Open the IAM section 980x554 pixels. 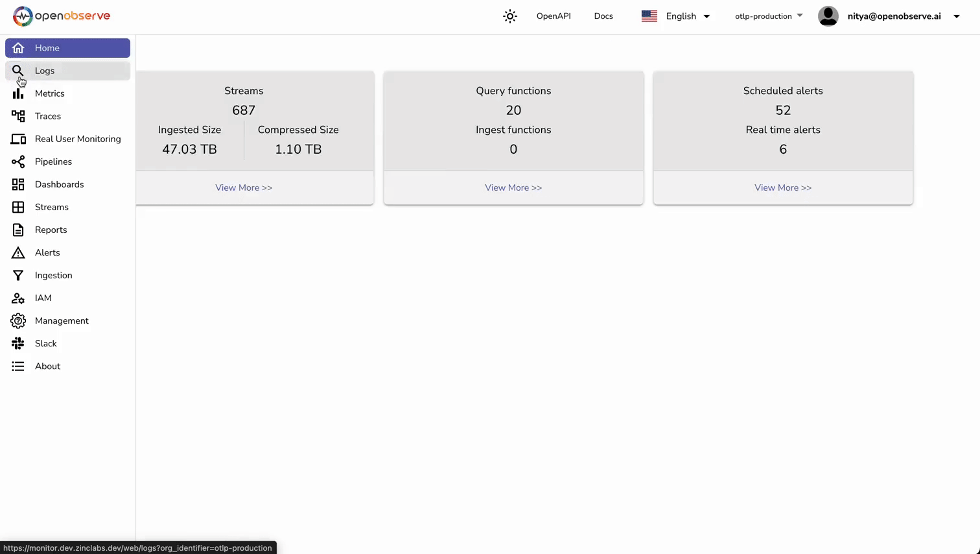tap(43, 298)
